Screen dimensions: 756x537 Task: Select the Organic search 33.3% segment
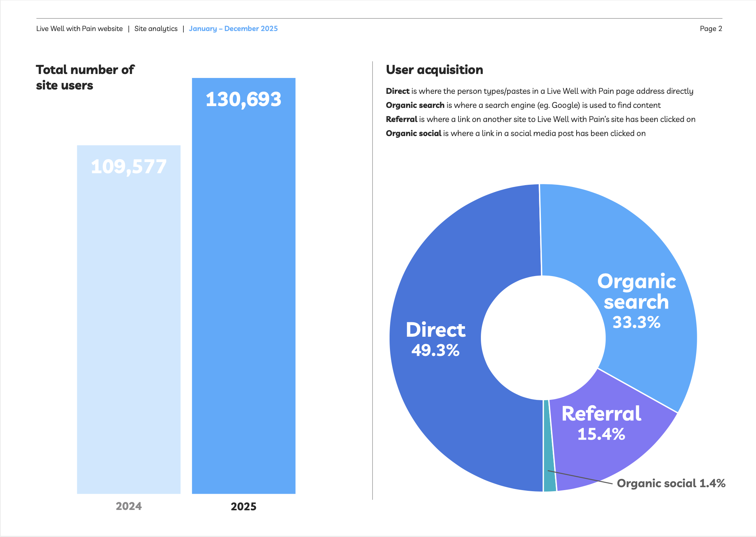636,302
